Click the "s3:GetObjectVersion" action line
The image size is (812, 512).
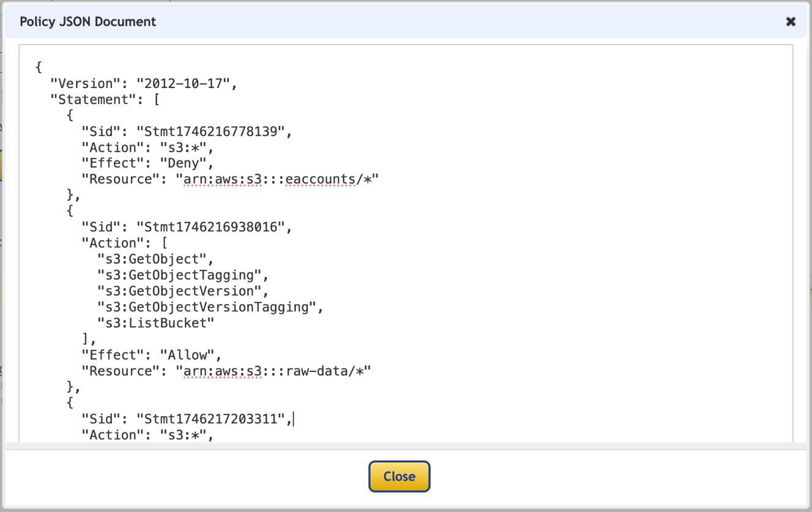(x=183, y=291)
